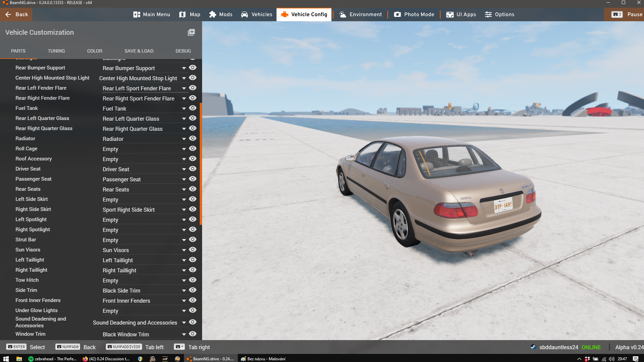Click the NUMPADDIVIDE key hint icon

124,347
